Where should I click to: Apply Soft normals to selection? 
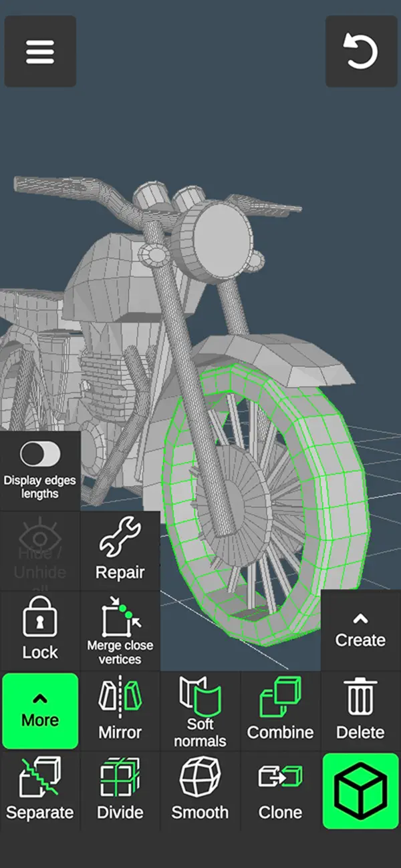pyautogui.click(x=200, y=710)
